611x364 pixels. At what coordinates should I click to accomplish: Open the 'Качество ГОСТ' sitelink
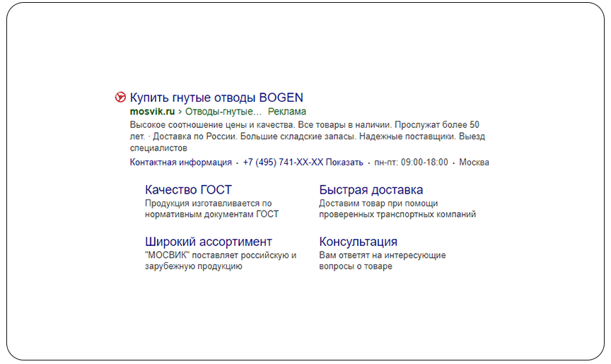pyautogui.click(x=188, y=190)
